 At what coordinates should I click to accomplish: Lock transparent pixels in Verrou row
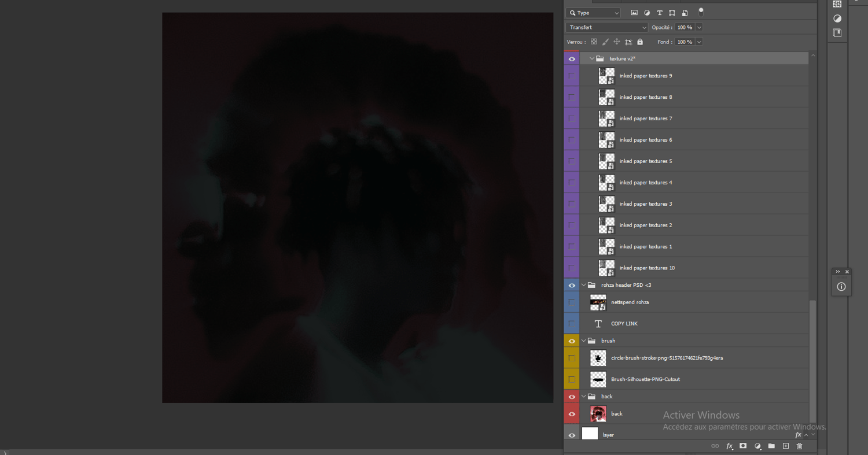[x=594, y=42]
